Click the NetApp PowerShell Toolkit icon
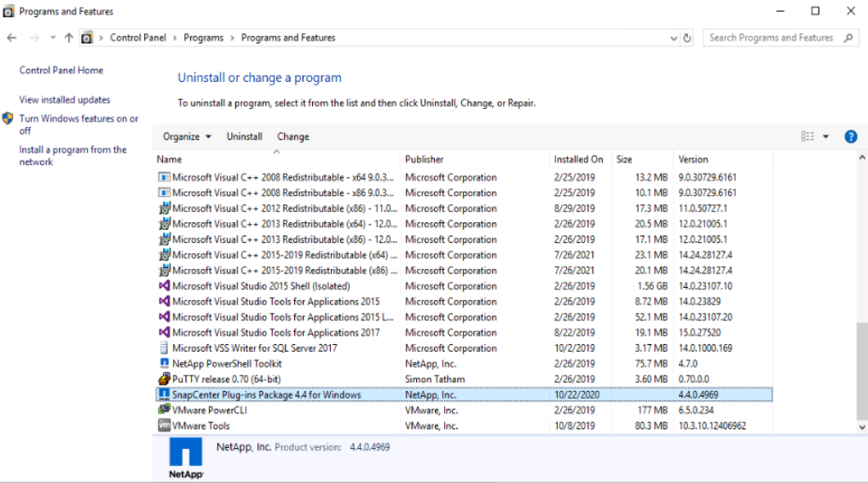Image resolution: width=868 pixels, height=483 pixels. 165,364
